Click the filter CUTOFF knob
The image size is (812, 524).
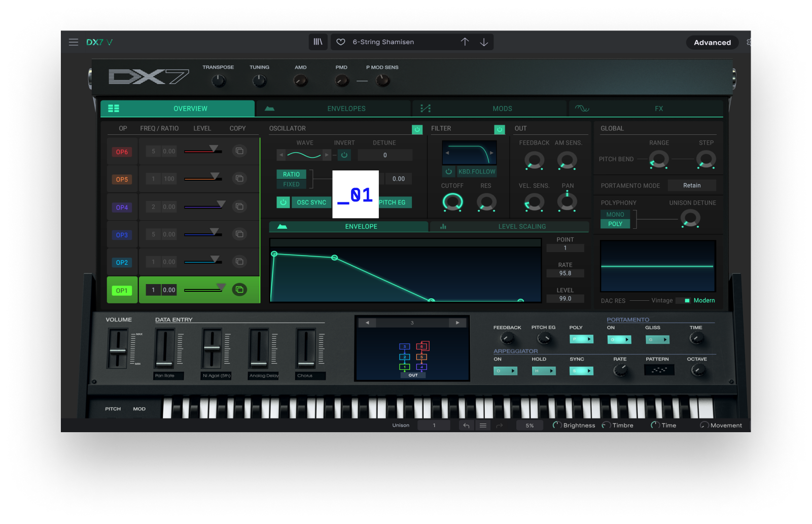tap(452, 202)
